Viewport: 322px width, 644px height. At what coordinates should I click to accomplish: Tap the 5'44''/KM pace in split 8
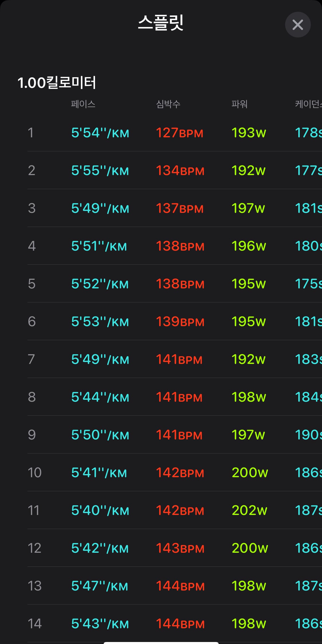100,397
